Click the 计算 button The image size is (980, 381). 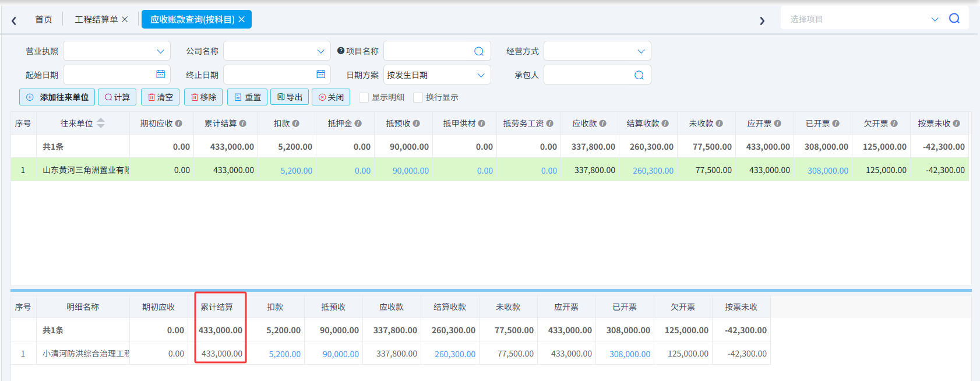pos(117,97)
